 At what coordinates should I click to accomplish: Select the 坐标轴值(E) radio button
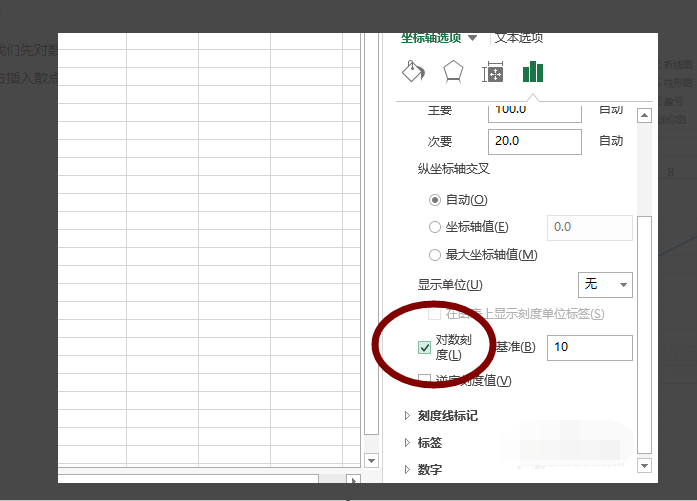point(435,228)
